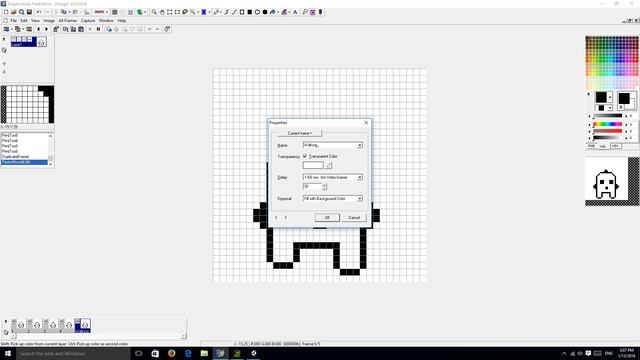Select the filled ellipse tool
640x360 pixels.
tap(265, 12)
